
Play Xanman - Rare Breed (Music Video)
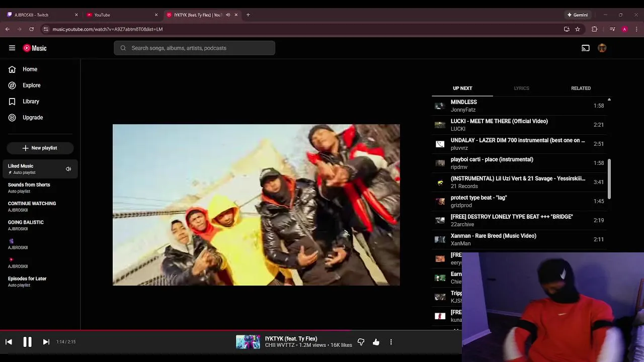[519, 239]
